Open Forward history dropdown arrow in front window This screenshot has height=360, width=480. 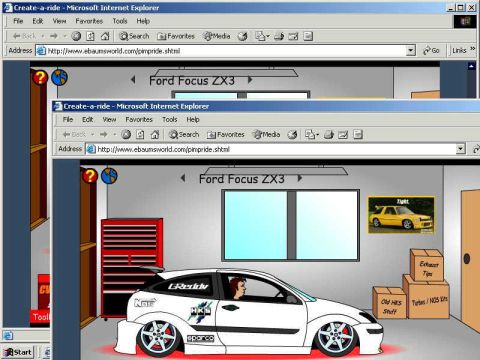tap(115, 134)
